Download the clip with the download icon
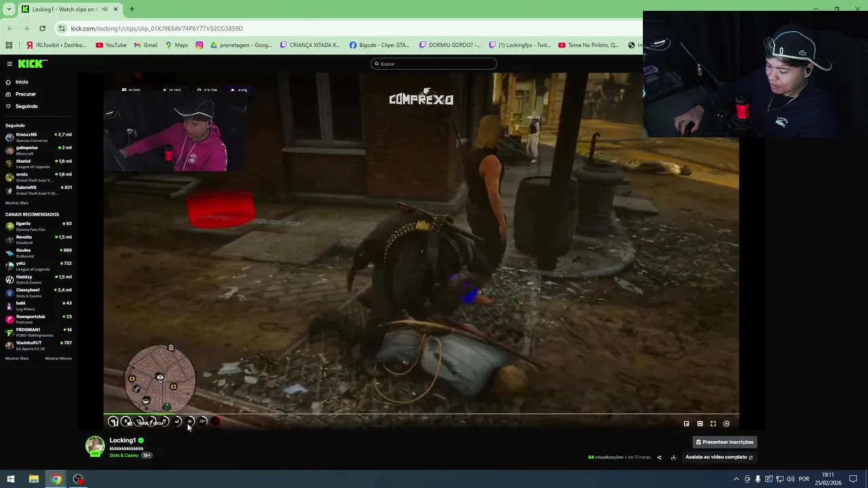This screenshot has width=868, height=488. click(673, 457)
